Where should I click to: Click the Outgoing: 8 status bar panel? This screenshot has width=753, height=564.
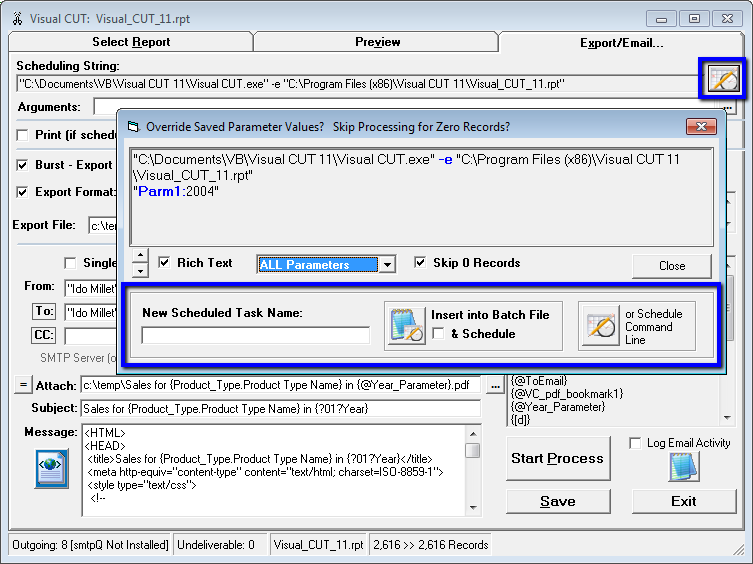[x=90, y=545]
